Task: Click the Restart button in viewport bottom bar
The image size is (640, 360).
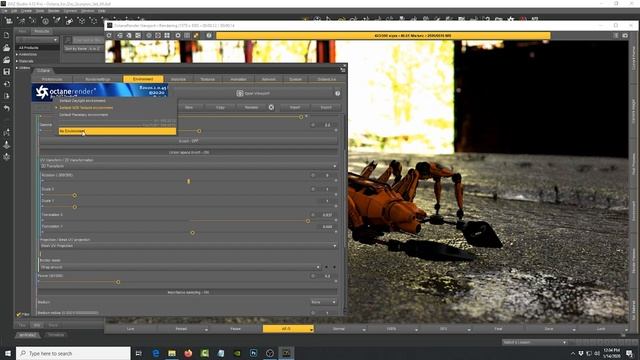Action: [x=181, y=329]
